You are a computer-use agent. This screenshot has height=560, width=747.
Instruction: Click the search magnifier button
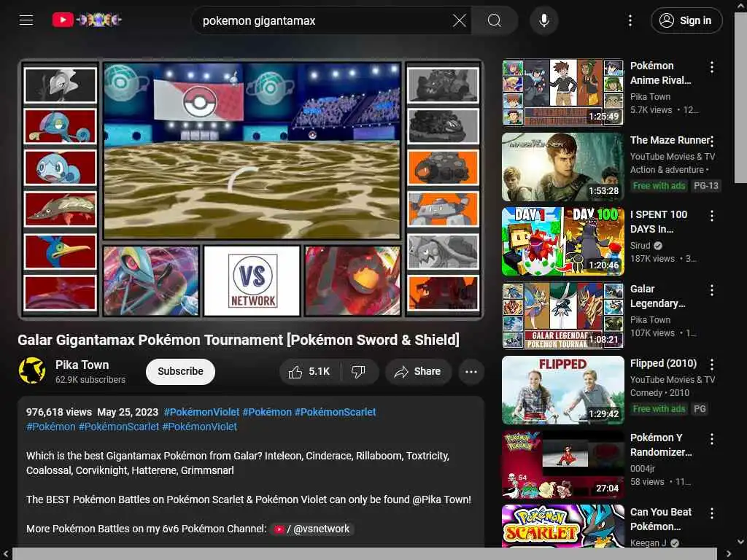click(x=494, y=20)
